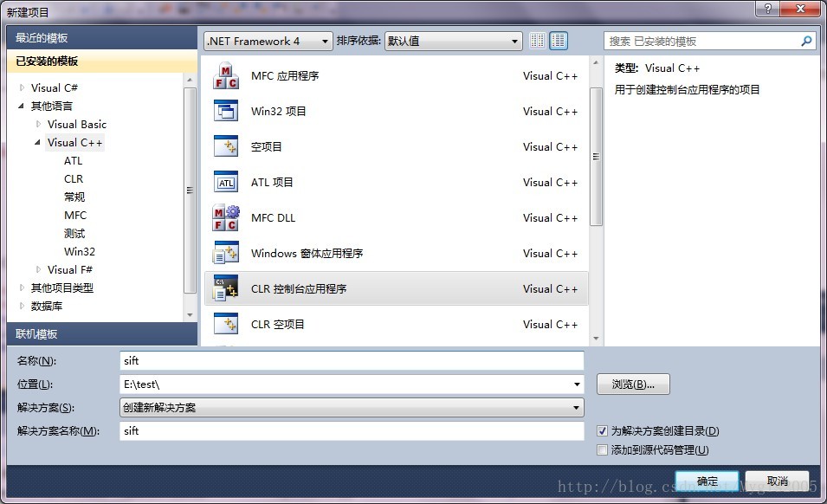The image size is (827, 504).
Task: Click the template list scroll up arrow
Action: click(596, 62)
